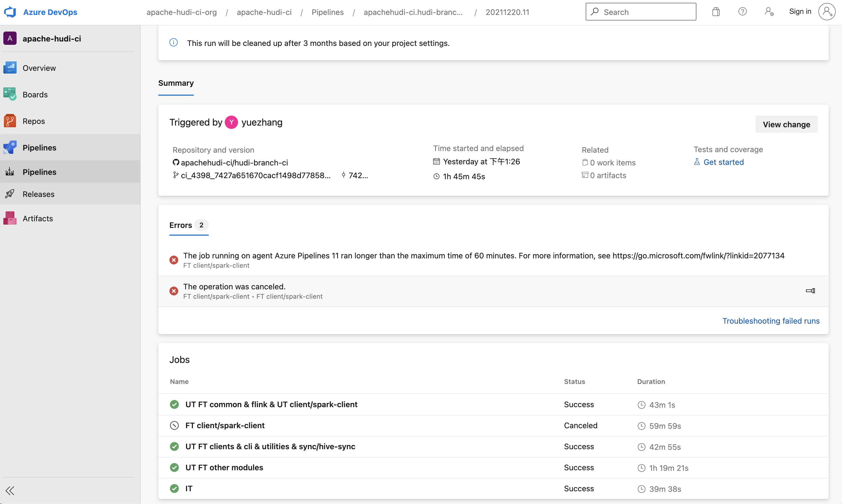The height and width of the screenshot is (504, 842).
Task: Click apache-hudi-ci-org breadcrumb
Action: click(182, 12)
